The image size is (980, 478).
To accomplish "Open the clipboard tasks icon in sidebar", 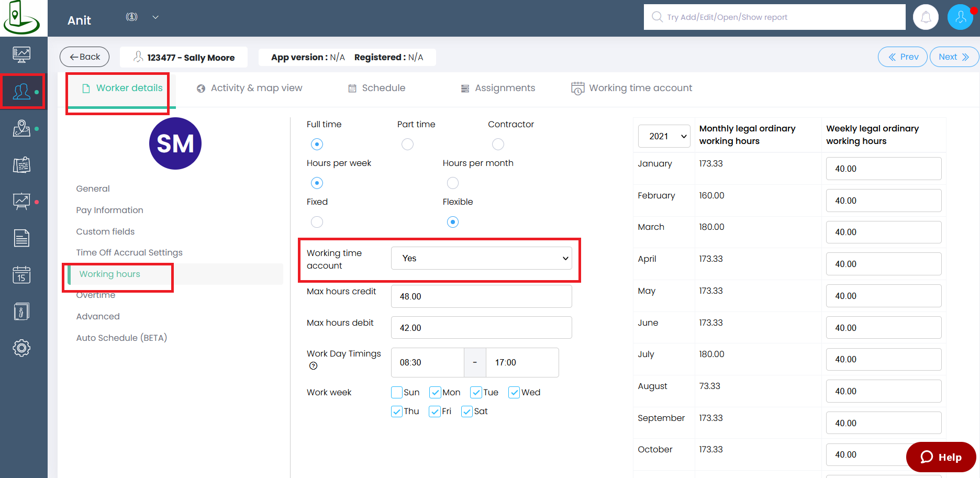I will pyautogui.click(x=21, y=165).
